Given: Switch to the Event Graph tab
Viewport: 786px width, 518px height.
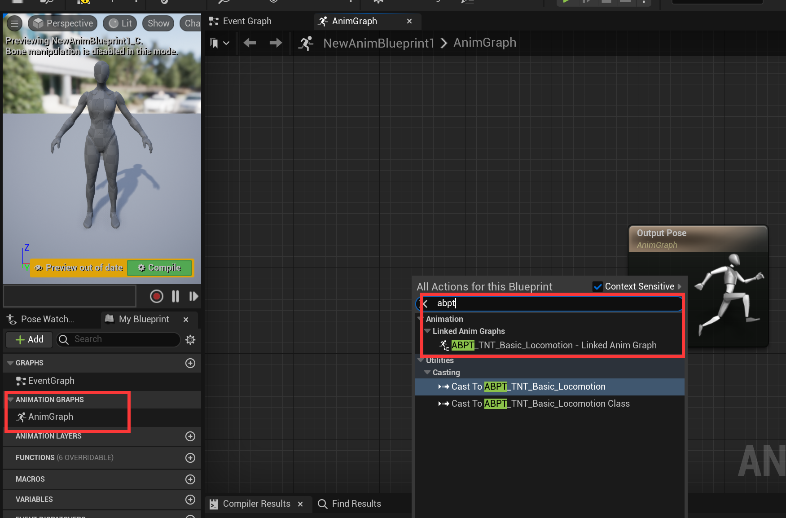Looking at the screenshot, I should [x=241, y=21].
